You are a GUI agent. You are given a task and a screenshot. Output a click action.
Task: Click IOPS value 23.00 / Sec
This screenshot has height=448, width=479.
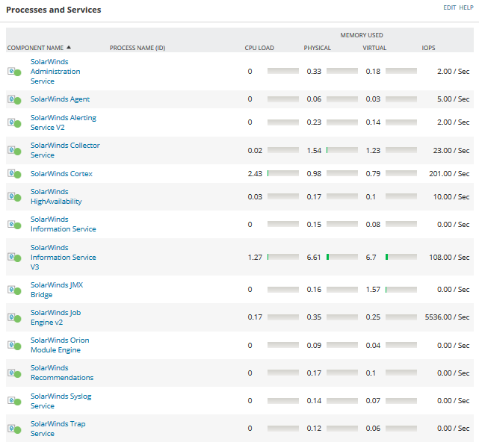point(451,150)
